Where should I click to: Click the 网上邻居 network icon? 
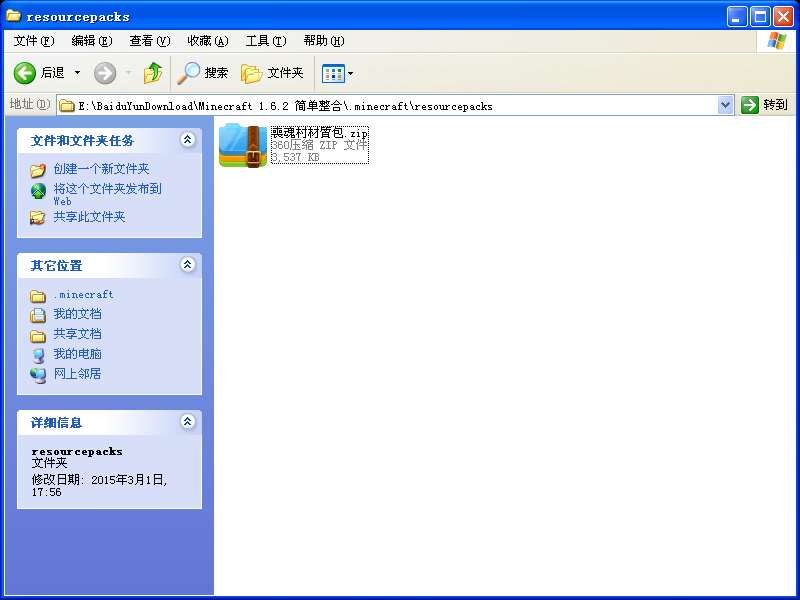tap(38, 375)
